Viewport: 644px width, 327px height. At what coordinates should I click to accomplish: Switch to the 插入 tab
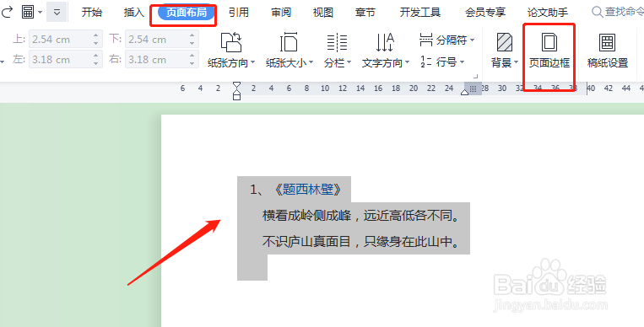[134, 13]
